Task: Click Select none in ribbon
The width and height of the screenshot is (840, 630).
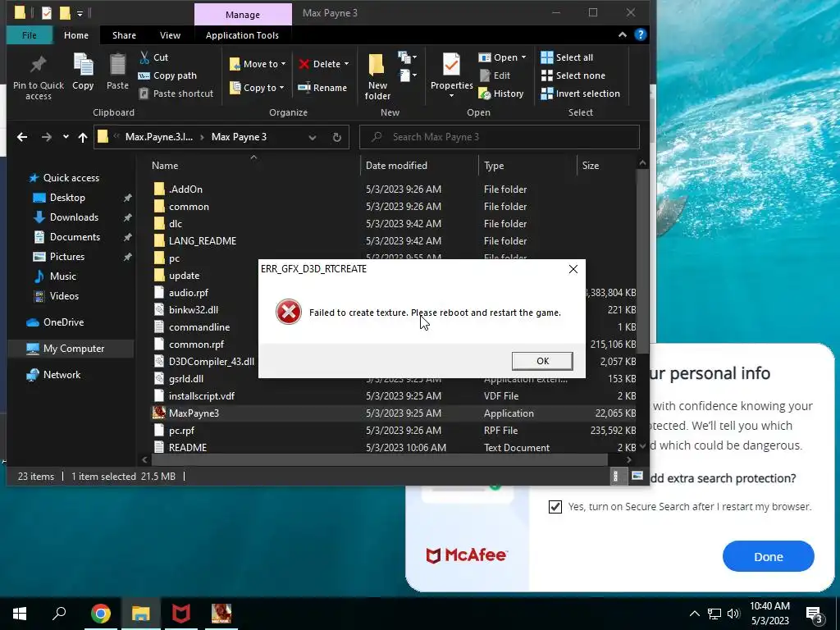Action: pos(573,75)
